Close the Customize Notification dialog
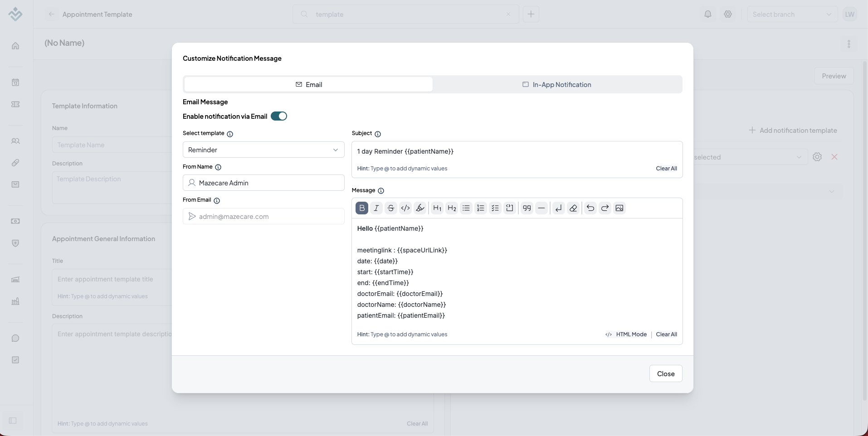Viewport: 868px width, 436px height. click(666, 373)
